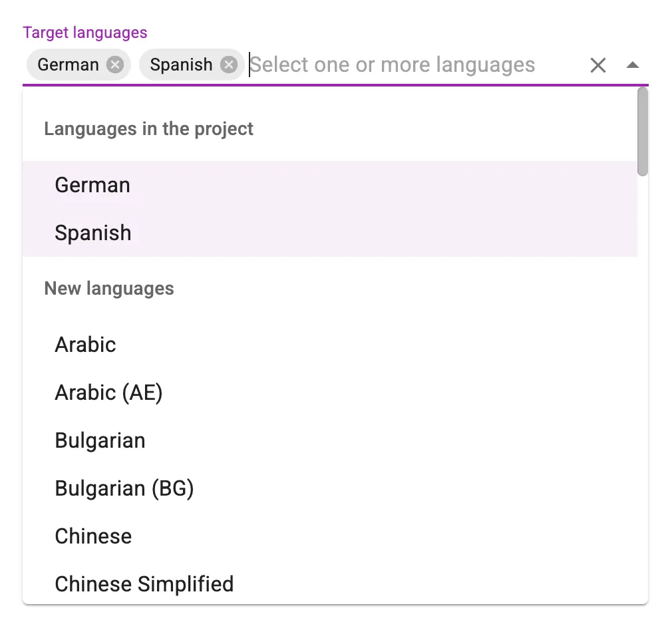Viewport: 672px width, 632px height.
Task: Collapse the language dropdown with the arrow
Action: pos(633,65)
